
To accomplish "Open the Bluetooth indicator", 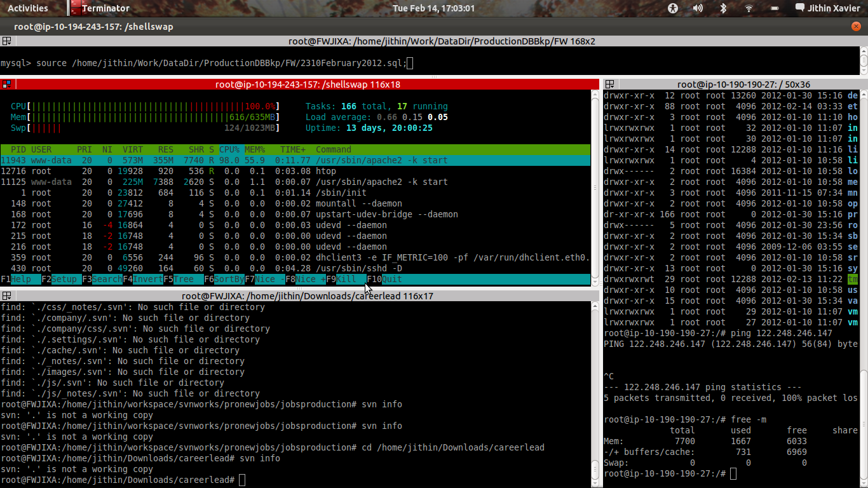I will coord(723,8).
